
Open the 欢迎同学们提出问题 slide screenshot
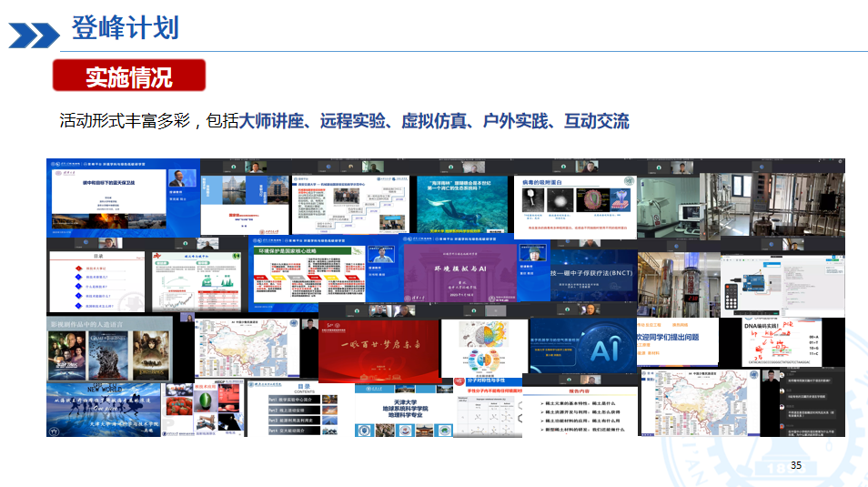pyautogui.click(x=678, y=341)
